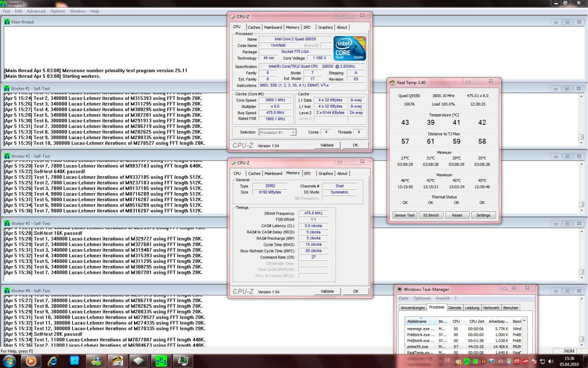The image size is (588, 368).
Task: Click the Real Temp 3.40 title bar icon
Action: click(392, 83)
